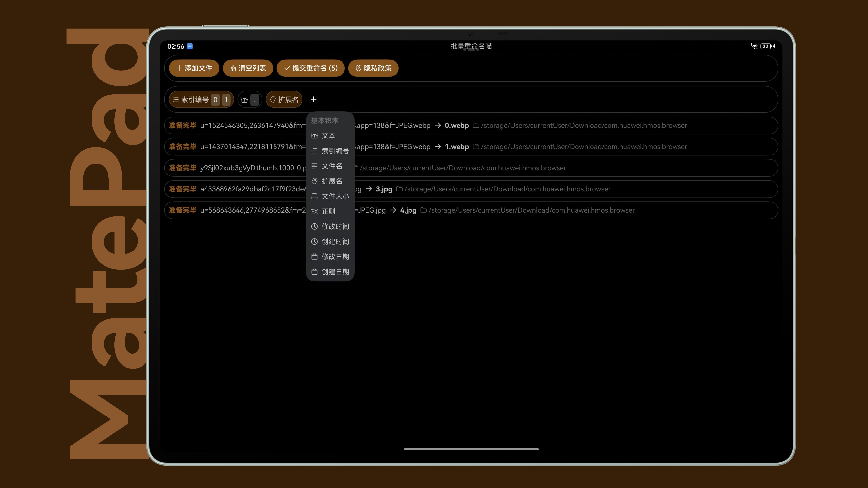Viewport: 868px width, 488px height.
Task: Click the 0 start value of index block
Action: coord(215,100)
